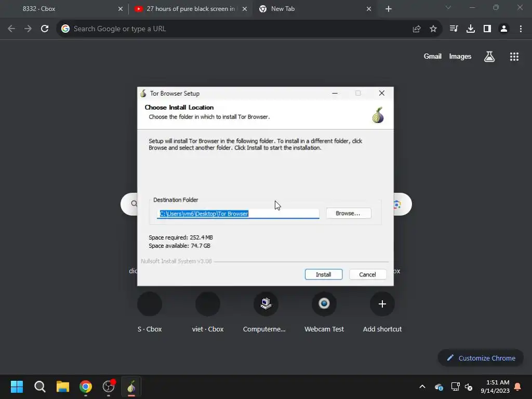This screenshot has height=399, width=532.
Task: Close the YouTube black screen tab
Action: [245, 9]
